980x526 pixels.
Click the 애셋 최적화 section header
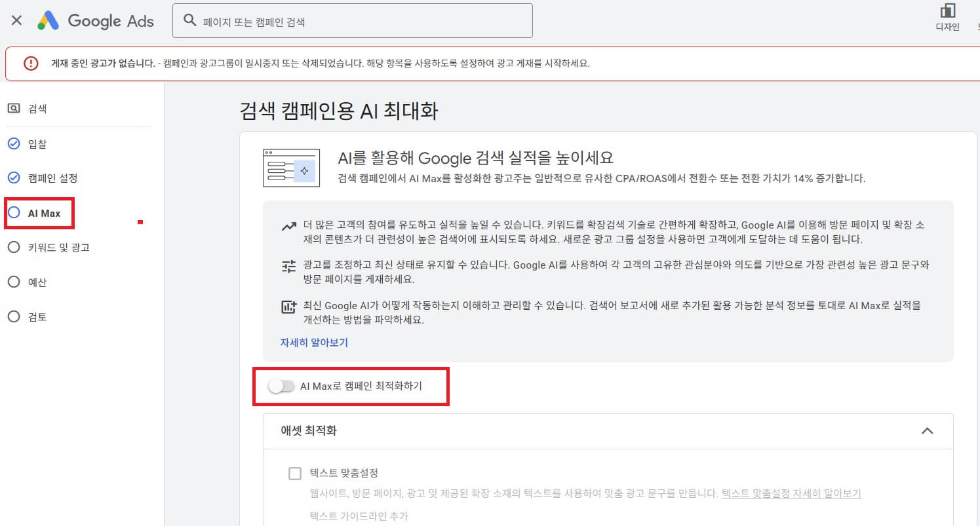click(608, 431)
